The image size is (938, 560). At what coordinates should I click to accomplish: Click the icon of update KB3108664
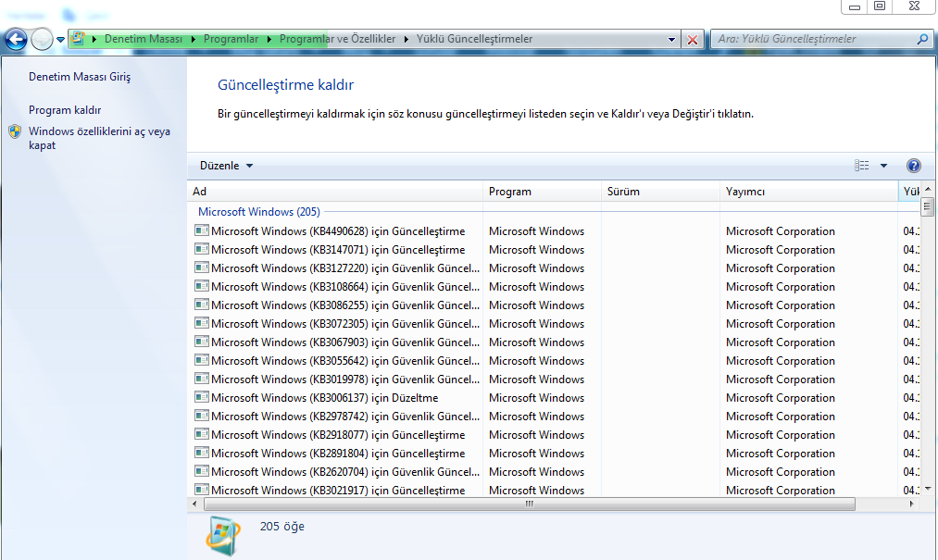[x=202, y=286]
